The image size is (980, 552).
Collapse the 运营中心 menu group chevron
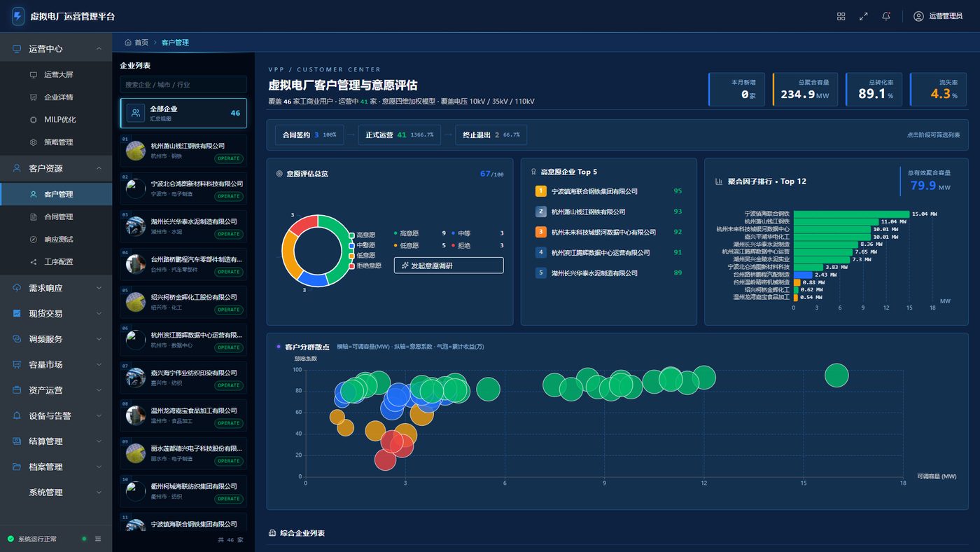[99, 48]
